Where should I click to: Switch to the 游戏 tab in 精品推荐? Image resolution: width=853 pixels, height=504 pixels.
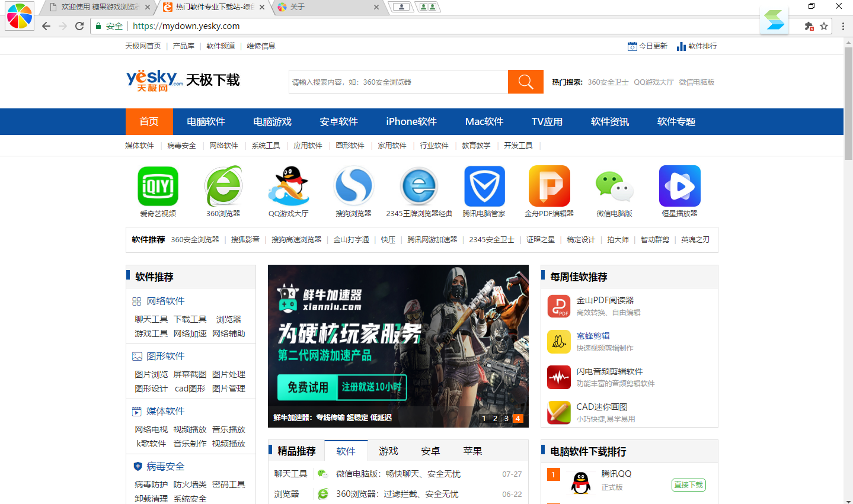(388, 451)
